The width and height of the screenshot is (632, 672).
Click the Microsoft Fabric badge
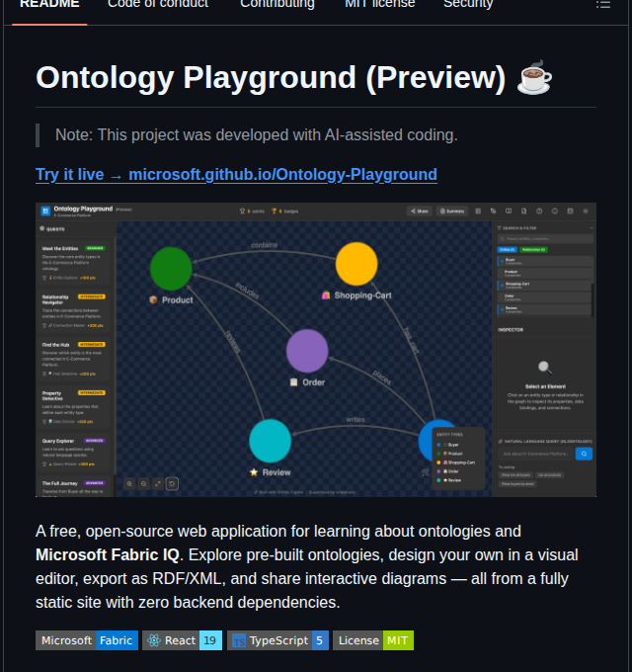click(x=87, y=640)
